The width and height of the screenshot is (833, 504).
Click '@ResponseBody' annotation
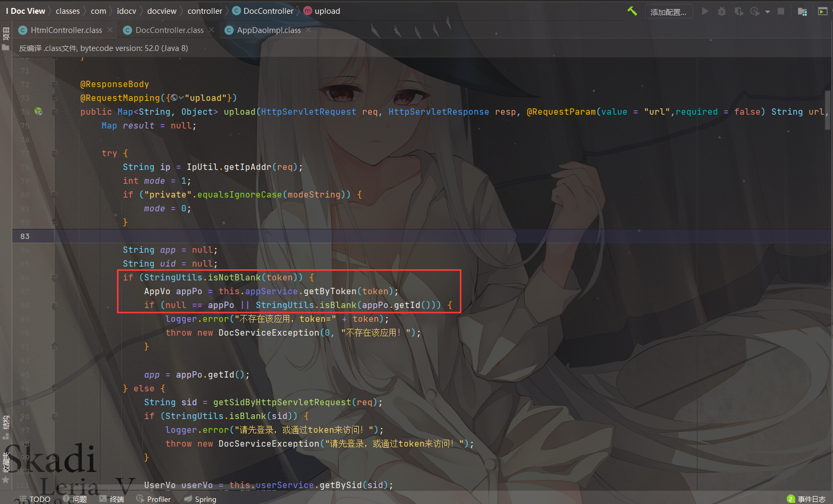tap(115, 84)
